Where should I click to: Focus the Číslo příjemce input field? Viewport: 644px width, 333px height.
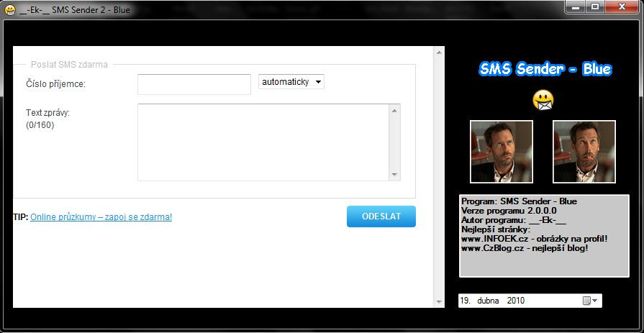[x=194, y=84]
